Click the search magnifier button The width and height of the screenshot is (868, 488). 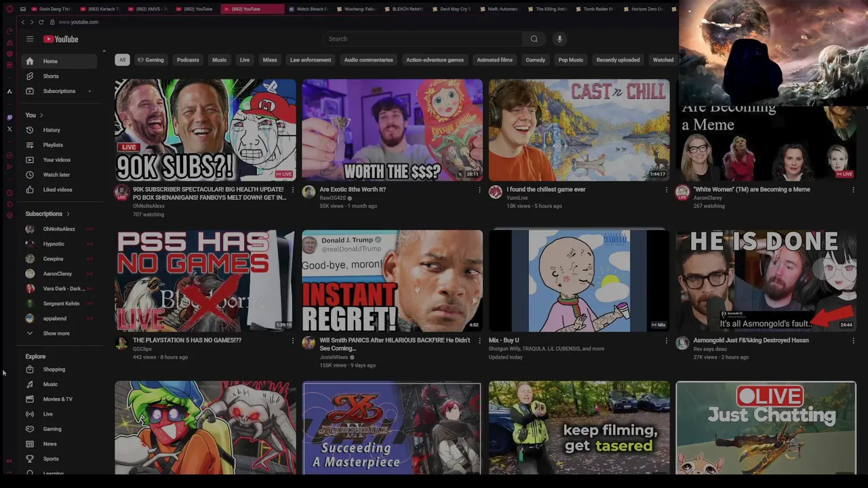(x=534, y=39)
